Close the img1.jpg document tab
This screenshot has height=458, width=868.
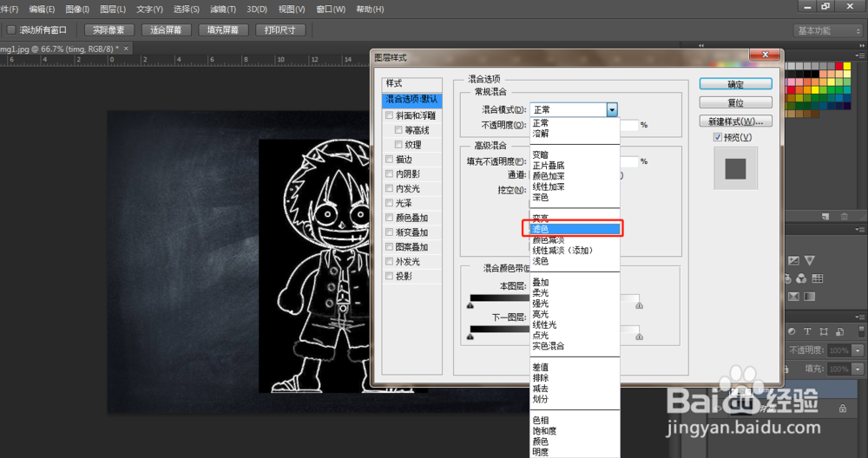[x=126, y=49]
